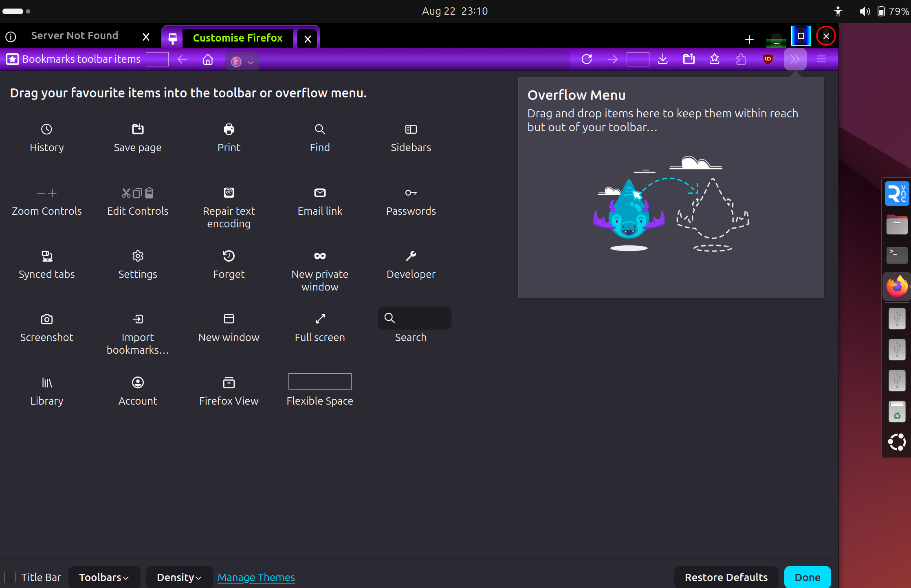Select Repair text encoding icon
This screenshot has height=588, width=911.
(229, 192)
